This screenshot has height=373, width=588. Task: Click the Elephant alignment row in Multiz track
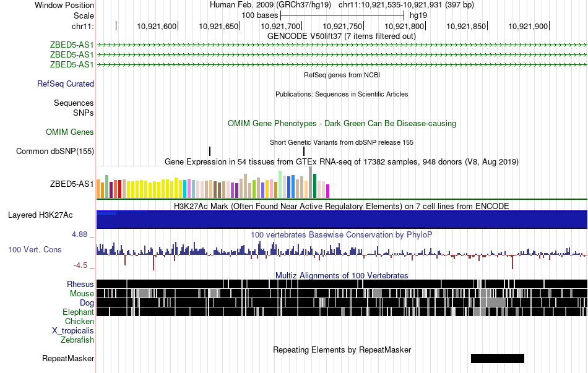click(342, 312)
